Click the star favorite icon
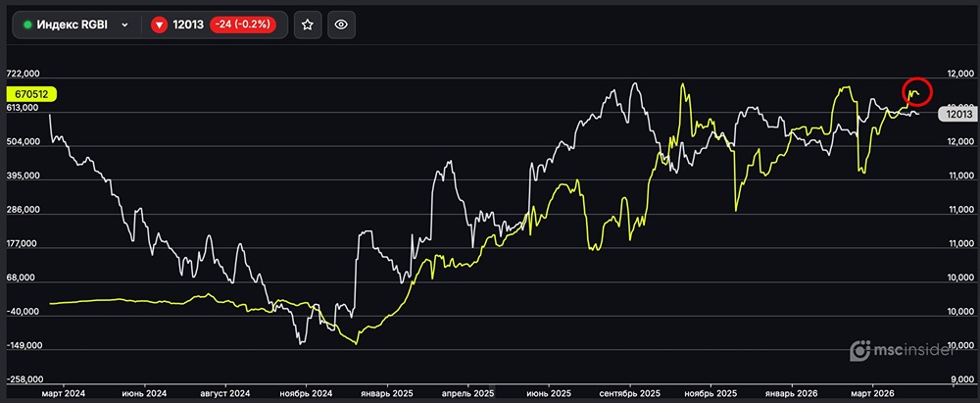 [x=307, y=25]
